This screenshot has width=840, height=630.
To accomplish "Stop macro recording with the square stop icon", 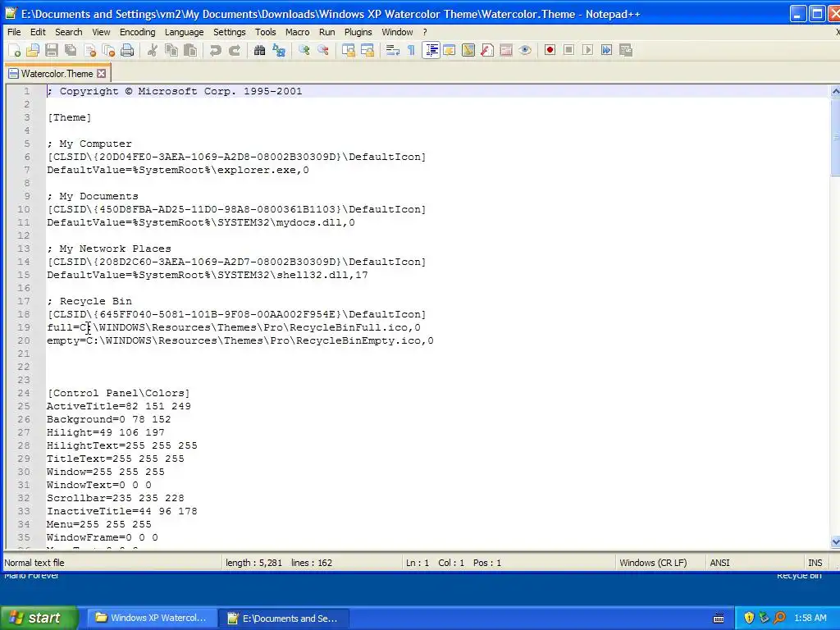I will tap(569, 50).
